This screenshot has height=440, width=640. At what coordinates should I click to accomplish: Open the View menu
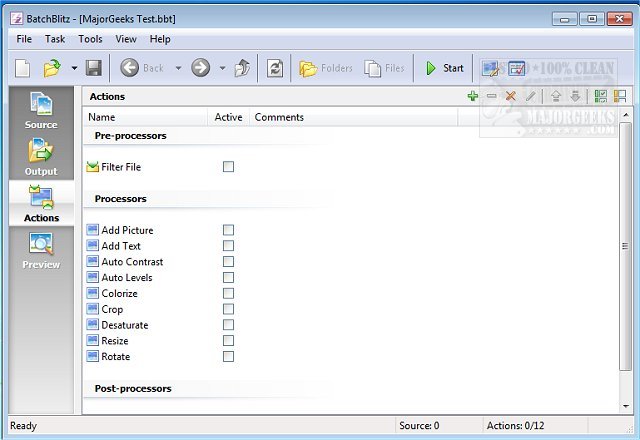[x=126, y=39]
